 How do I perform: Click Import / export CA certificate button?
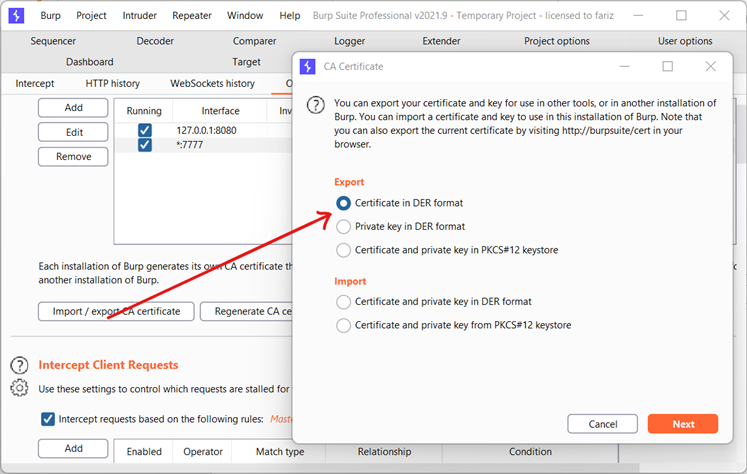pos(116,312)
